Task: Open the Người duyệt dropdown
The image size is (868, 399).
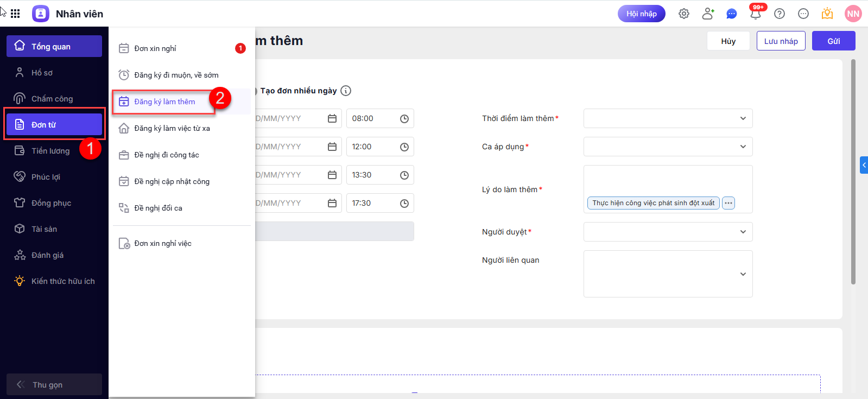Action: pyautogui.click(x=668, y=232)
